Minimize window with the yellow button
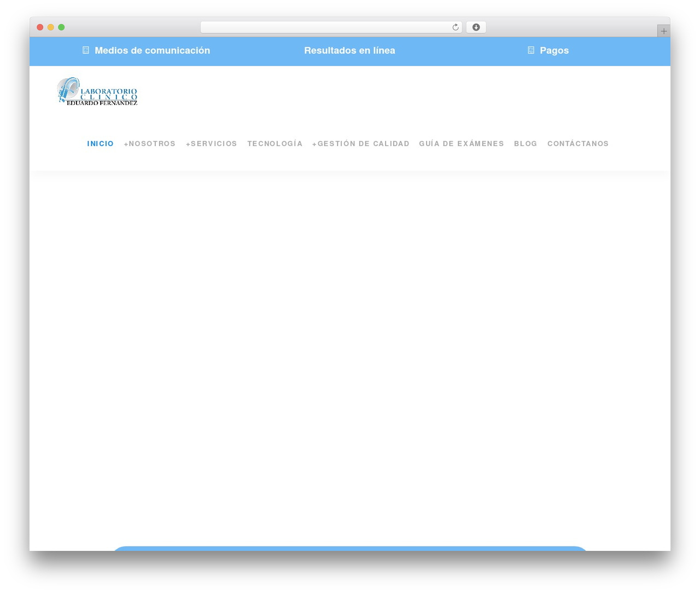The image size is (700, 593). coord(51,27)
